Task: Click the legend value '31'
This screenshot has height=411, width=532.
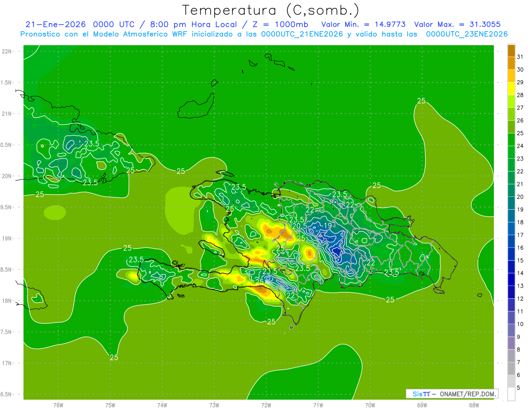Action: [x=520, y=57]
